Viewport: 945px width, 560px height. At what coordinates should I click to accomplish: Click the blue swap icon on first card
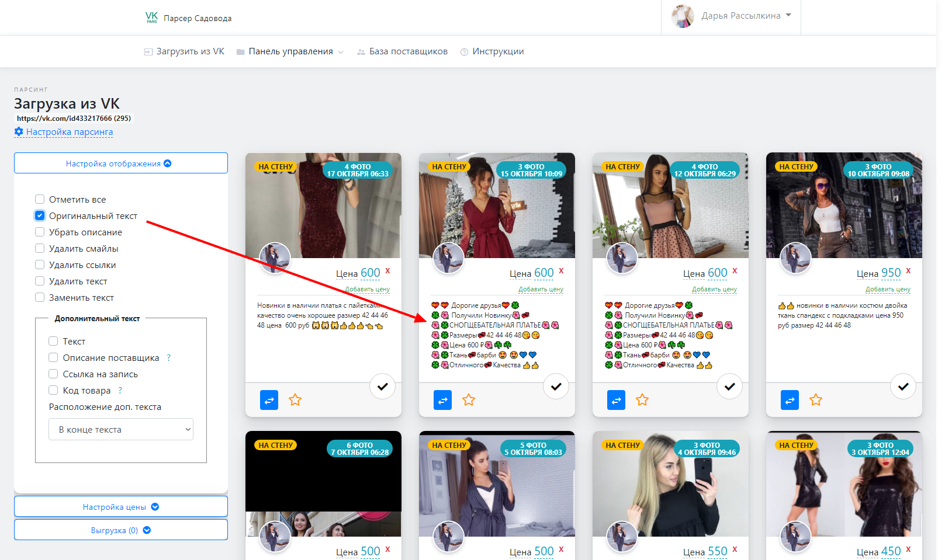click(x=269, y=400)
